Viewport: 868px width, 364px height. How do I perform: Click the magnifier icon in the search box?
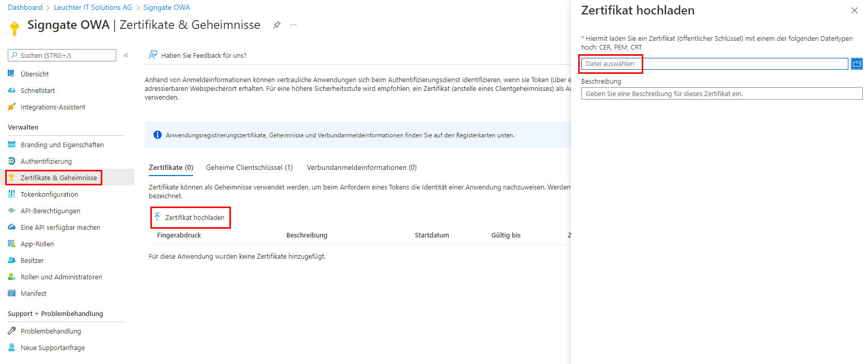[x=14, y=55]
